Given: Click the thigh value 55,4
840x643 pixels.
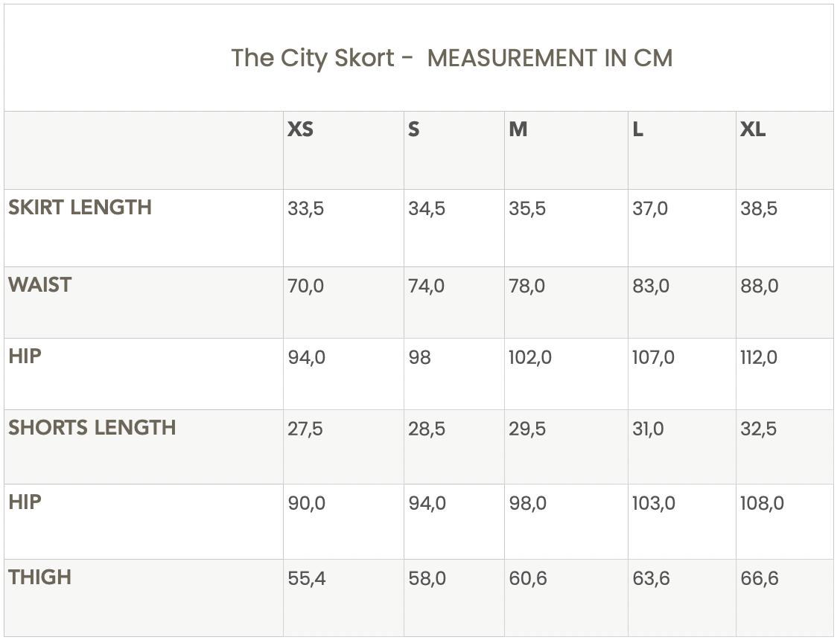Looking at the screenshot, I should (x=307, y=578).
